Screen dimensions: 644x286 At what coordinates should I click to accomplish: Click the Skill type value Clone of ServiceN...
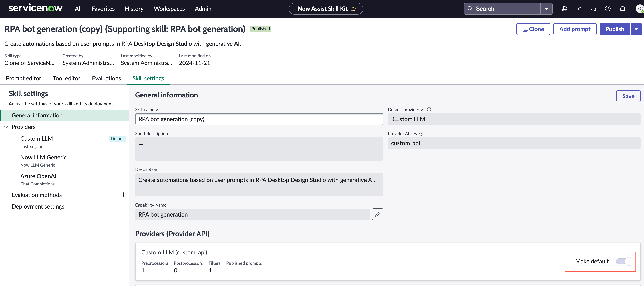pos(29,63)
